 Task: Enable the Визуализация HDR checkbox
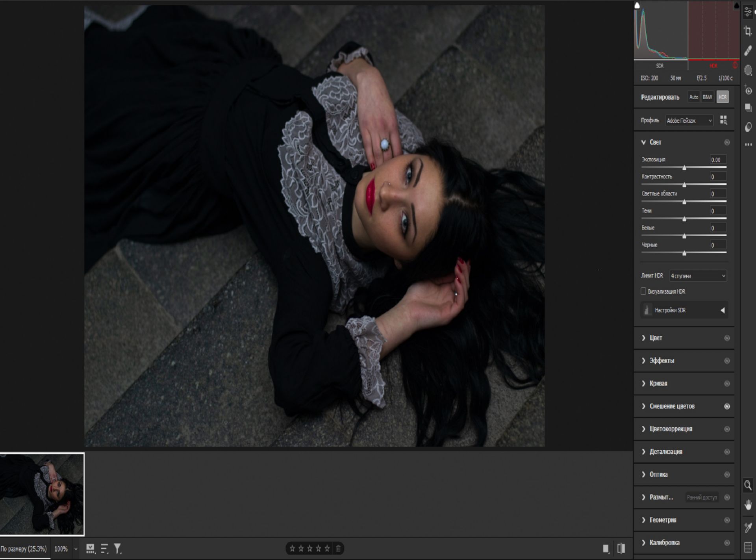pos(643,291)
